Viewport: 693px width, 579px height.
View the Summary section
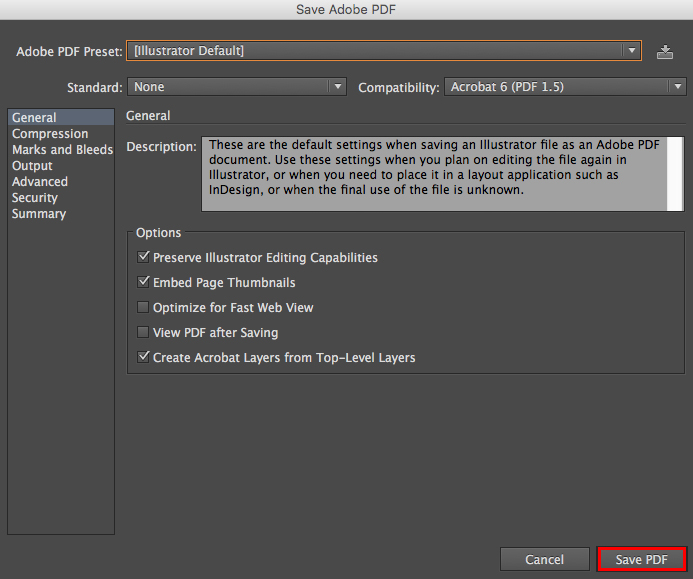coord(39,214)
